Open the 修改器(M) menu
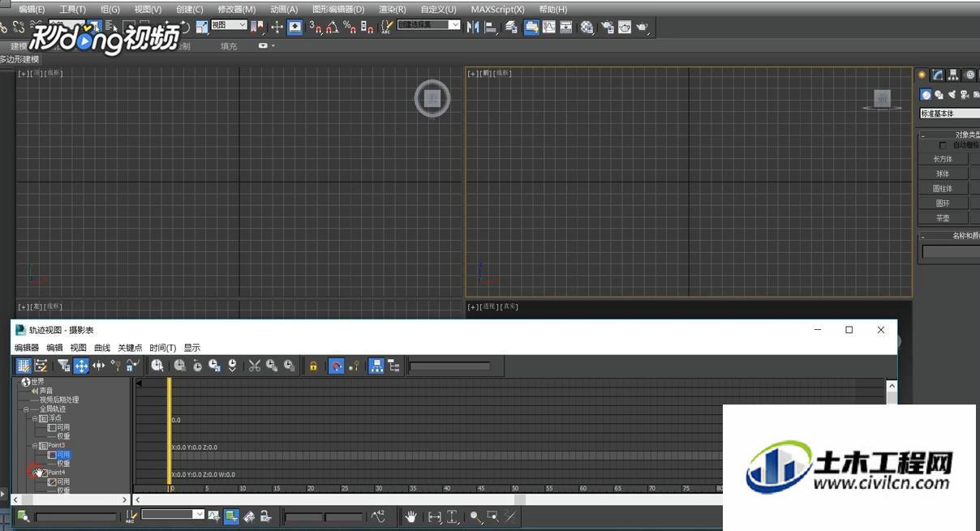980x531 pixels. (x=236, y=9)
